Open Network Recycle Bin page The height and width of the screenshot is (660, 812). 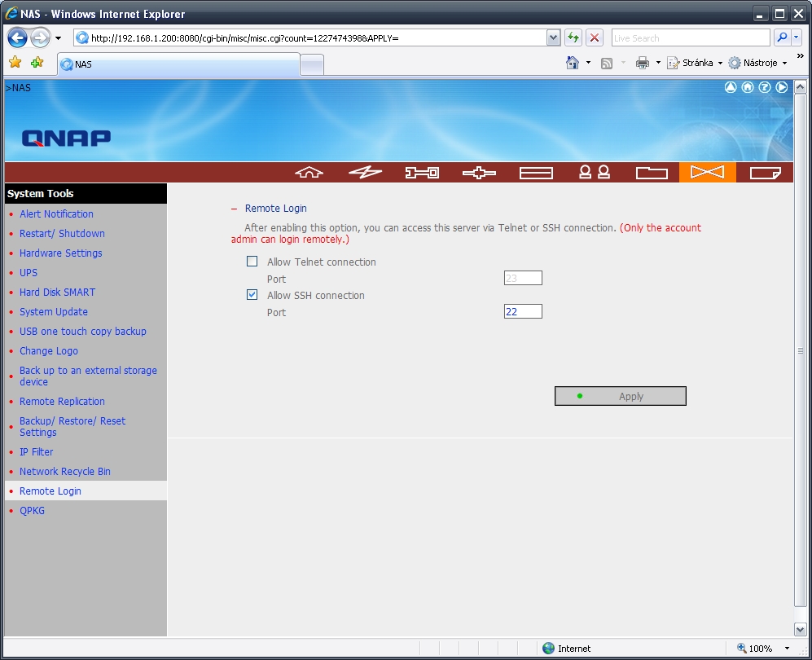coord(64,472)
